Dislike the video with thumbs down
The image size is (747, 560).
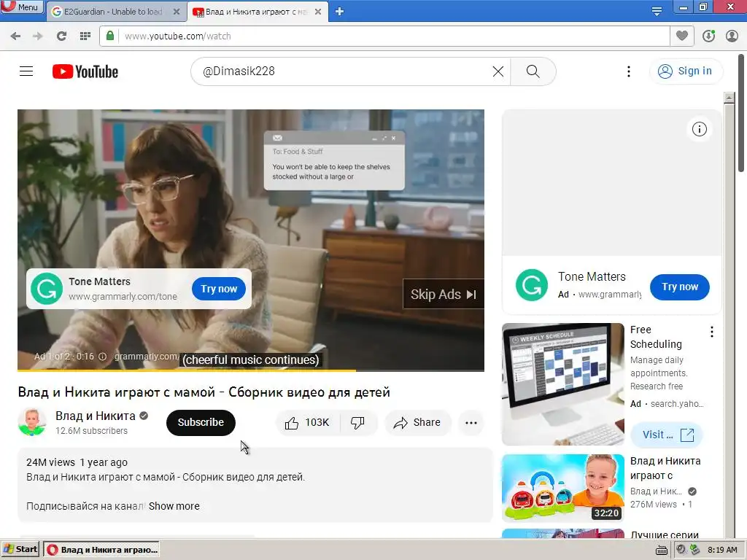[357, 422]
